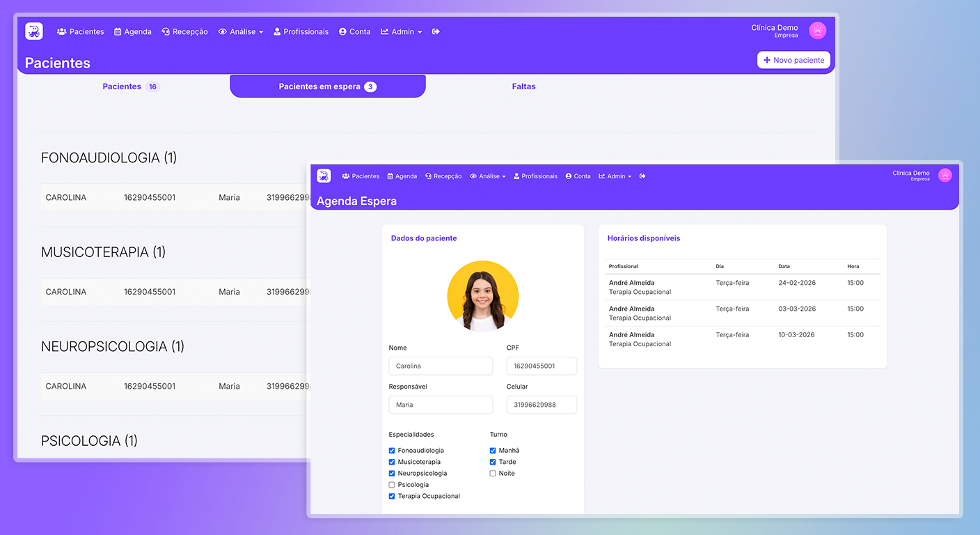Enable the Psicologia specialty checkbox
This screenshot has width=980, height=535.
click(392, 485)
